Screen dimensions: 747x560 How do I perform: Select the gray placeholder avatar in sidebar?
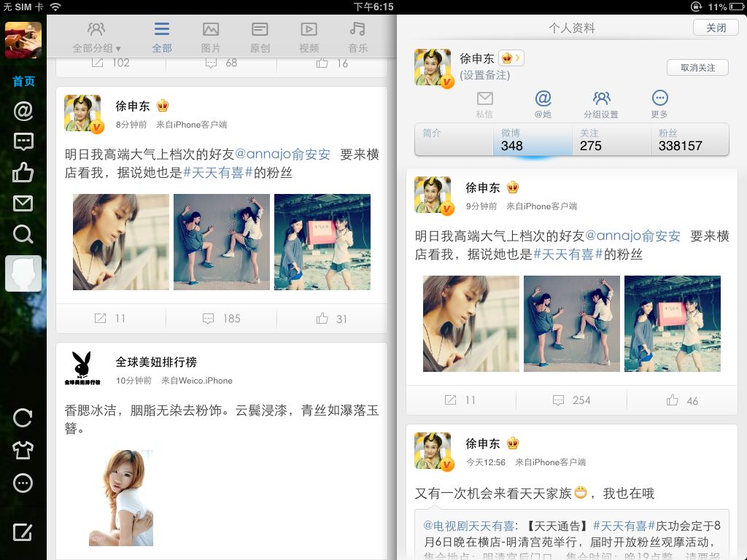pyautogui.click(x=23, y=273)
